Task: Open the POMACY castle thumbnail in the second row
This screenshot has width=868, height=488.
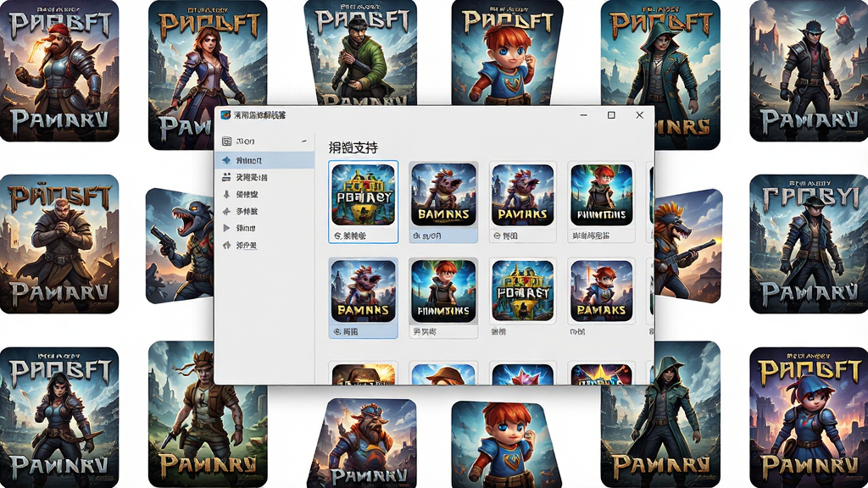Action: click(522, 291)
